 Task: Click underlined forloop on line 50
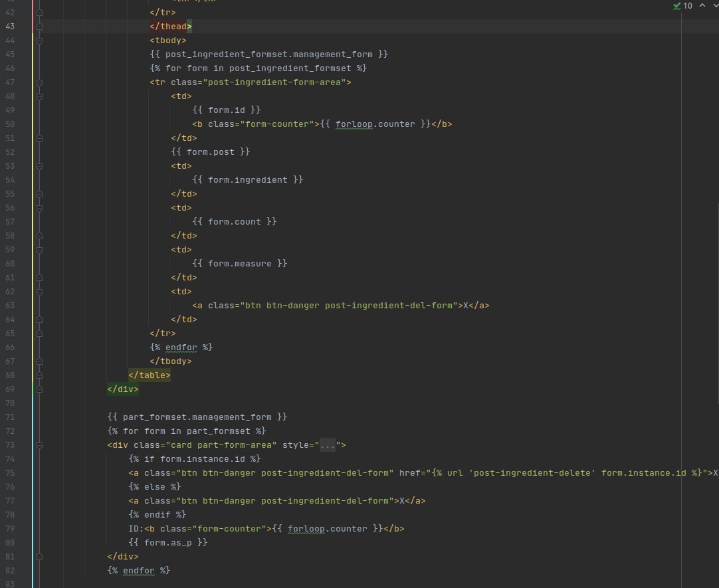pos(354,124)
